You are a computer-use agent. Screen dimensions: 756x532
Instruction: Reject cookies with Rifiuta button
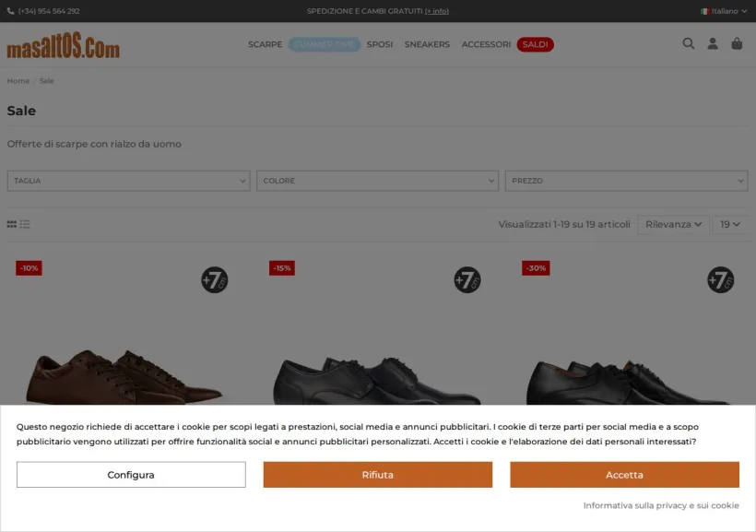(377, 475)
